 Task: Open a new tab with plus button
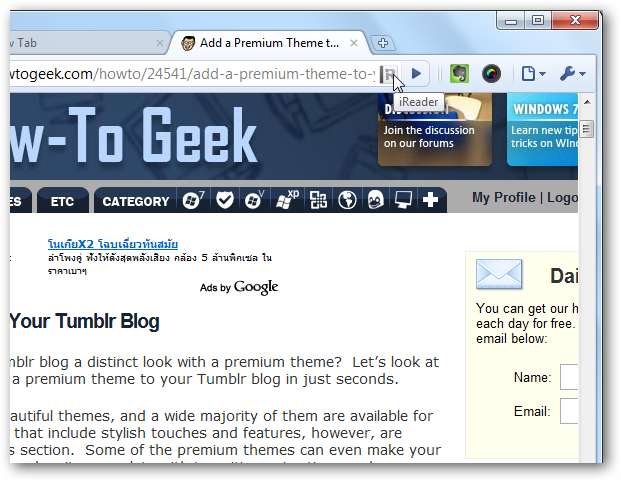(382, 43)
